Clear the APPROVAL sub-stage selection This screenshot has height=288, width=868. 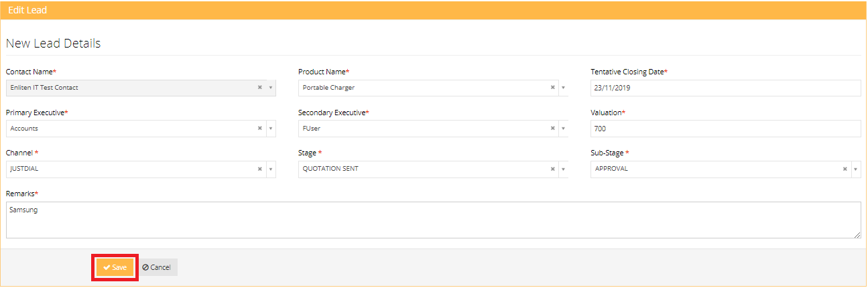[845, 169]
